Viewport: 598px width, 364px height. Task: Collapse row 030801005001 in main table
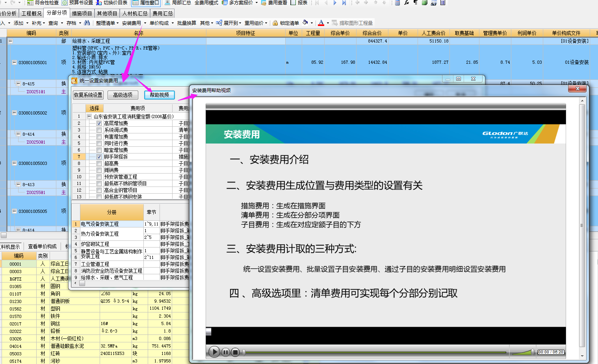[14, 62]
